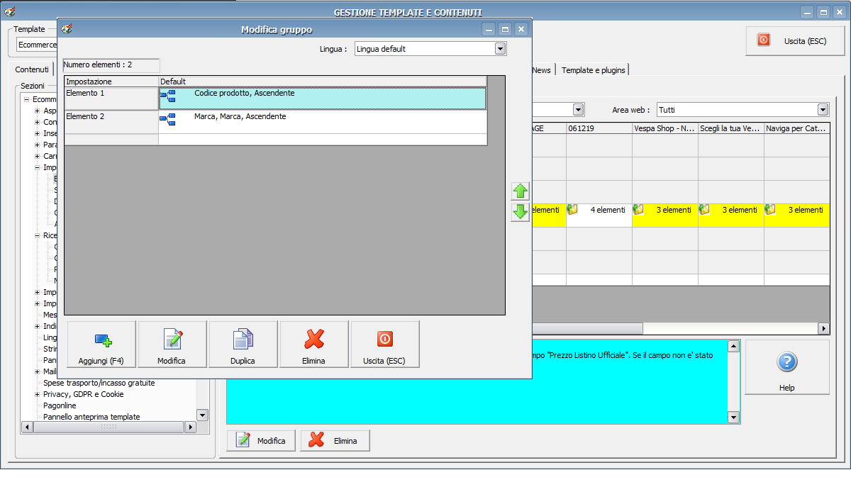Switch to the Template e plugins tab

[x=592, y=70]
